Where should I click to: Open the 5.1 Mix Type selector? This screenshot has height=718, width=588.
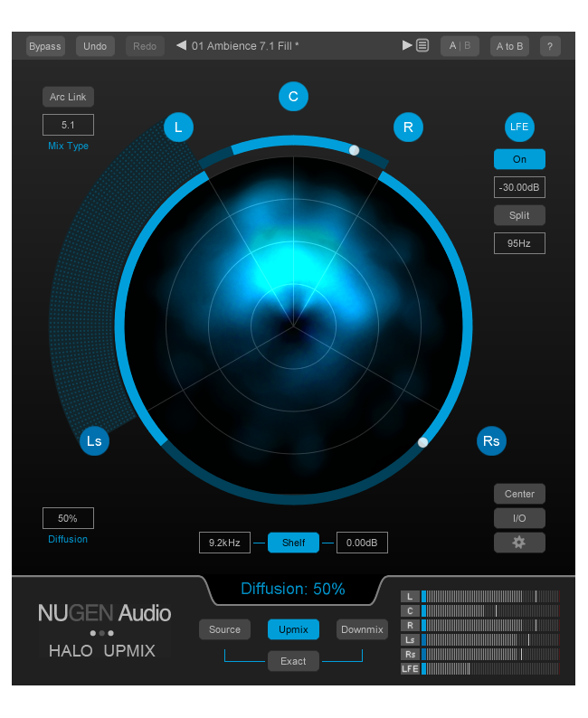(68, 125)
